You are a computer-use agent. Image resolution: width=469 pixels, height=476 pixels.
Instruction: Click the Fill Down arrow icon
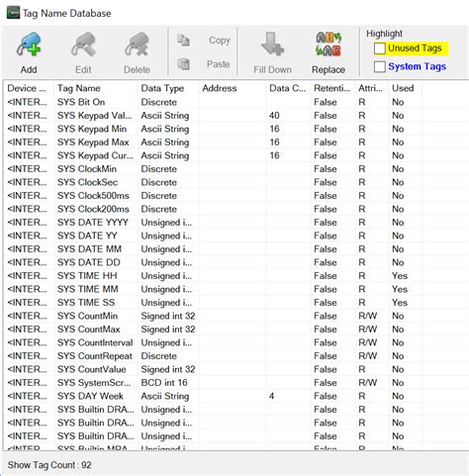(272, 45)
